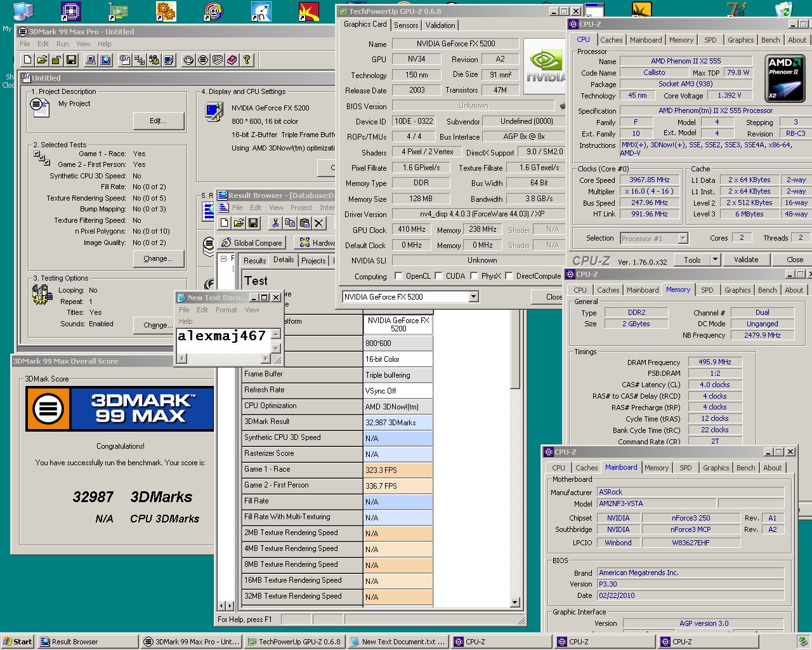
Task: Click Save icon in Result Browser toolbar
Action: [253, 223]
